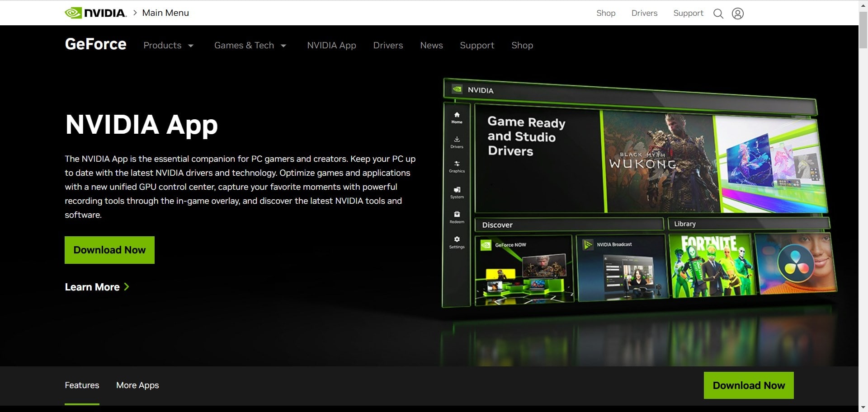The width and height of the screenshot is (868, 412).
Task: Open Drivers link in the top white bar
Action: pos(644,13)
